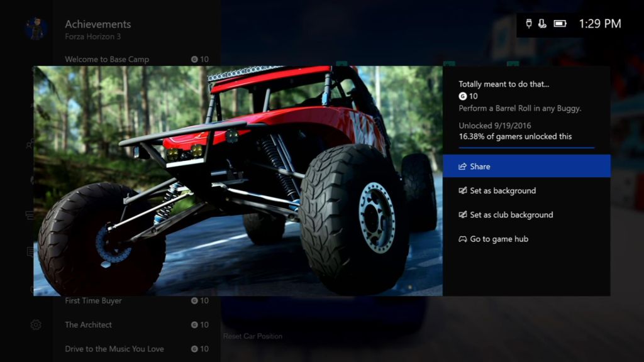
Task: Open the settings gear in sidebar
Action: coord(36,325)
